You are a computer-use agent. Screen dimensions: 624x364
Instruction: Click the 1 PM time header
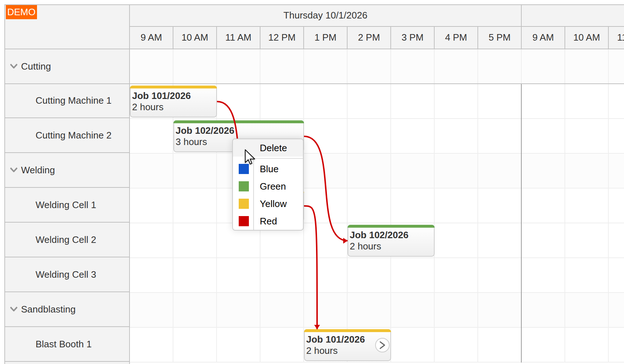tap(325, 38)
